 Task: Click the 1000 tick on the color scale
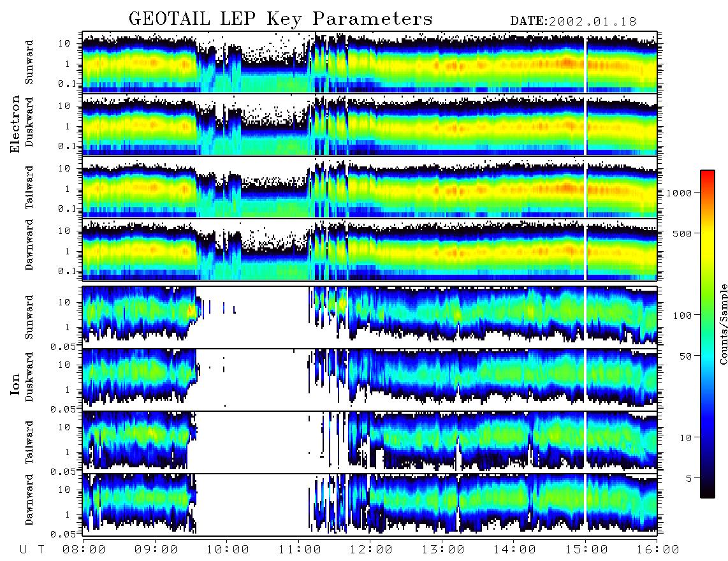(680, 193)
